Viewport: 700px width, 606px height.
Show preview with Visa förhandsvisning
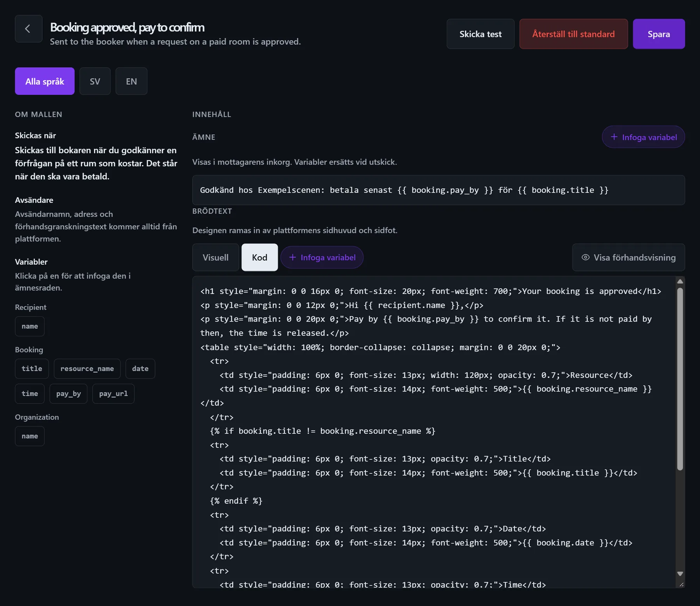click(x=628, y=257)
